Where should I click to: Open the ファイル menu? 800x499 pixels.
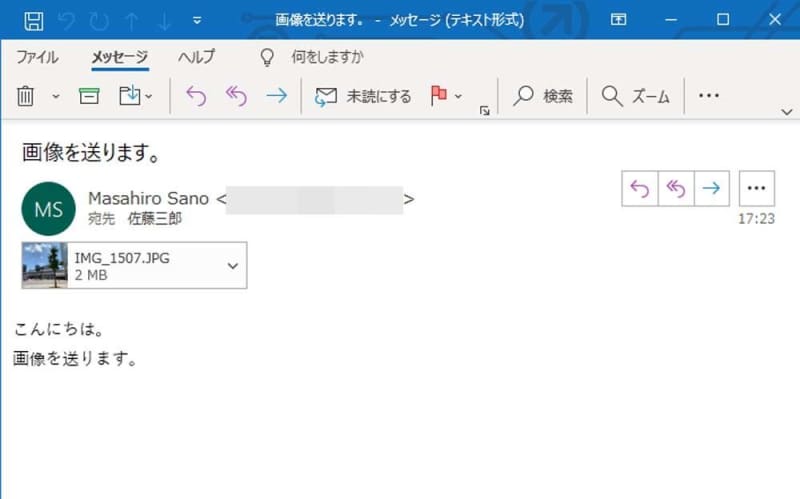(x=37, y=57)
